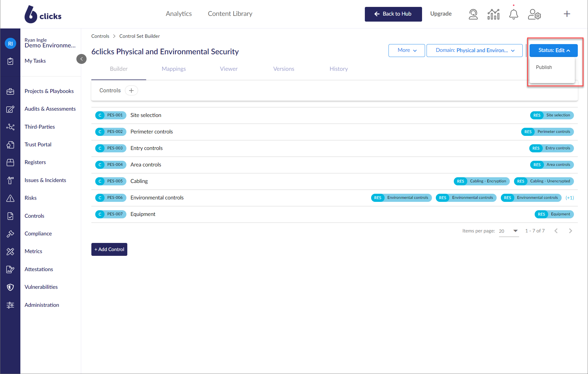Open the PES-004 Area controls row

tap(335, 165)
